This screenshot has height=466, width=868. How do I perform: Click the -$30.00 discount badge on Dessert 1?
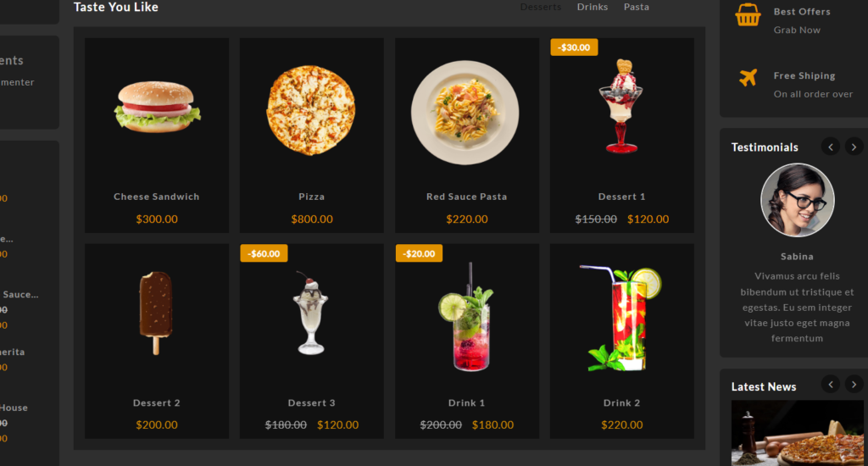574,47
